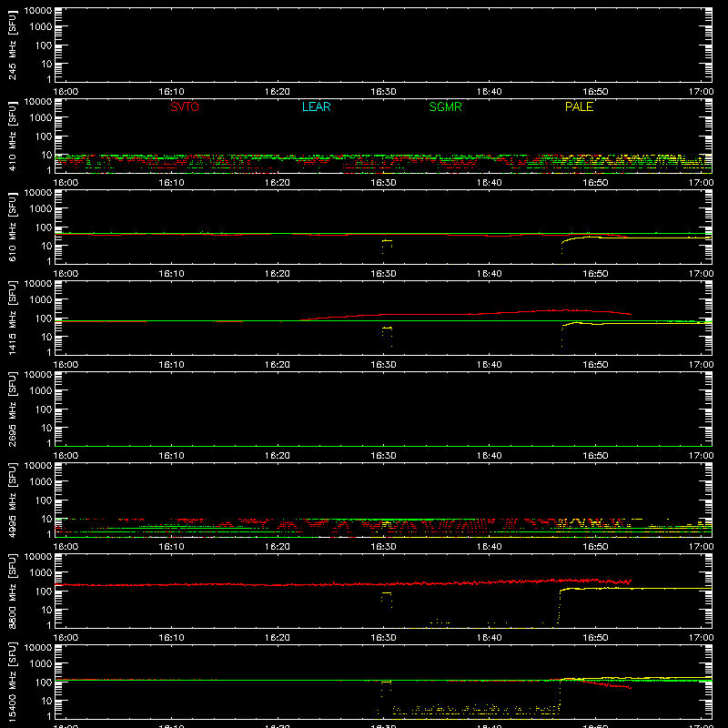728x728 pixels.
Task: Click the green SGMR station label
Action: 445,106
